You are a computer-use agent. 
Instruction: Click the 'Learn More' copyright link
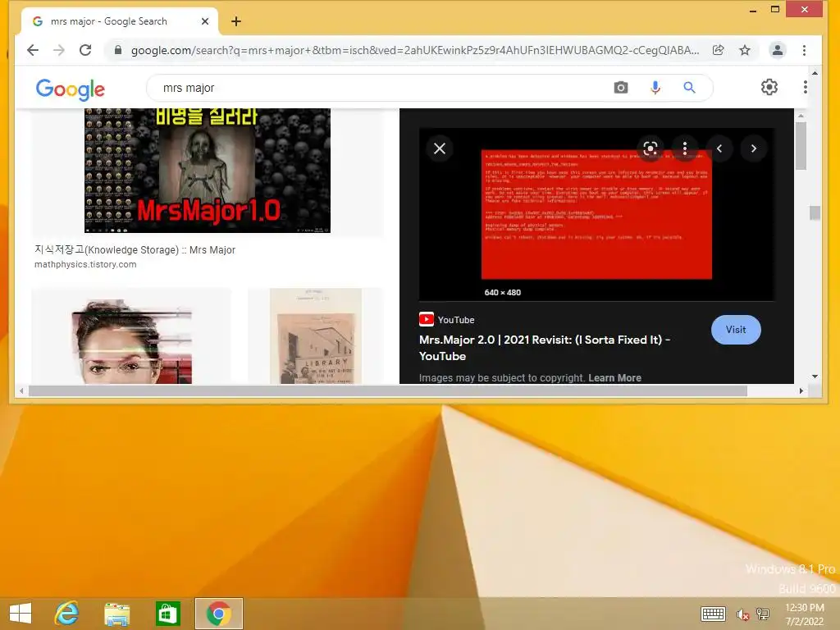[x=614, y=377]
